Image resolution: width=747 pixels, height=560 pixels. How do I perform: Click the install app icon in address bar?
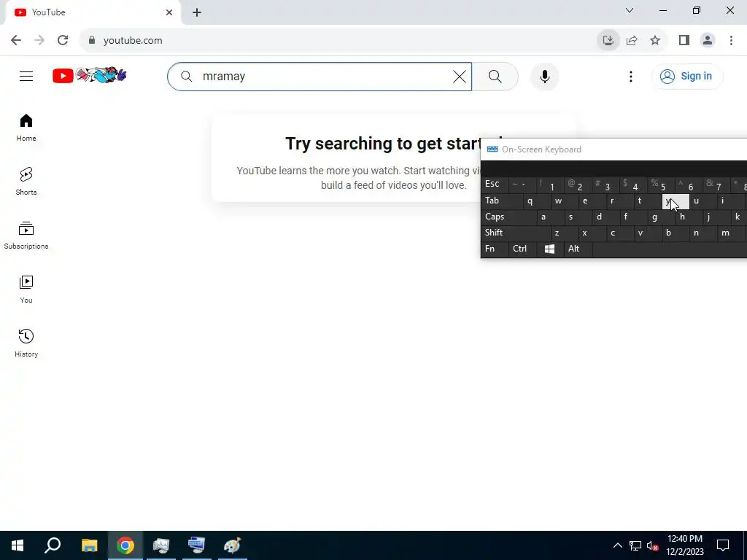[608, 41]
